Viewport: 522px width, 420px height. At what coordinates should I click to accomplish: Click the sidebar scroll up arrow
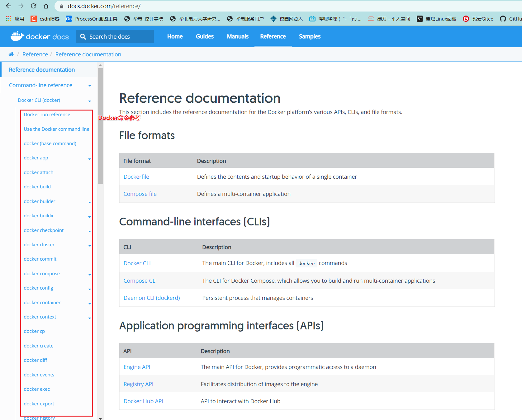pyautogui.click(x=100, y=65)
